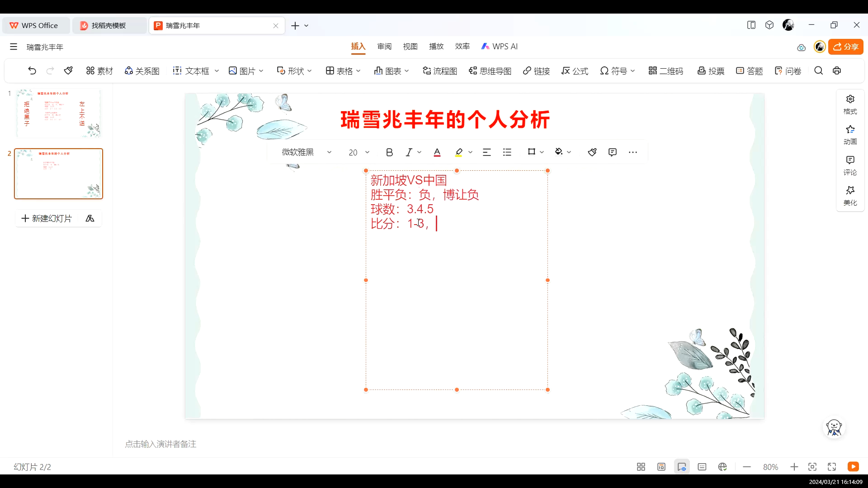Select format painter in main toolbar

pyautogui.click(x=69, y=71)
